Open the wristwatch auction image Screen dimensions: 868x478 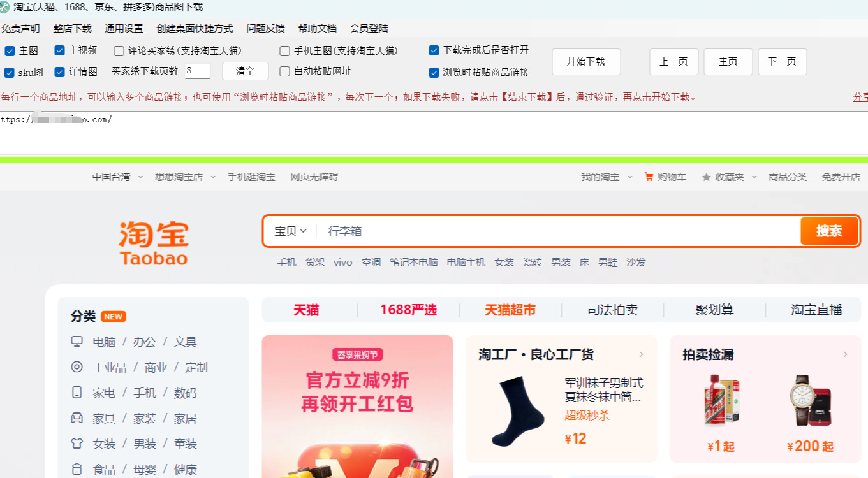pos(811,400)
